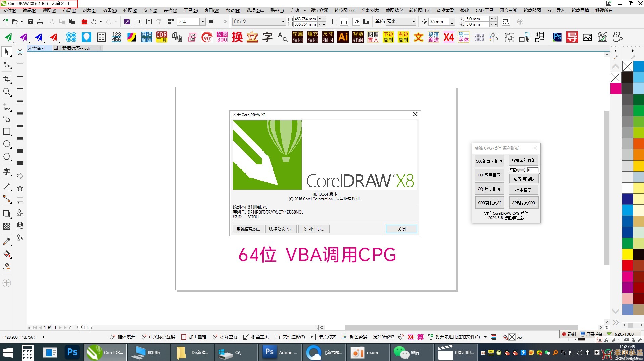Pick the red swatch in color palette
The width and height of the screenshot is (644, 361).
627,265
